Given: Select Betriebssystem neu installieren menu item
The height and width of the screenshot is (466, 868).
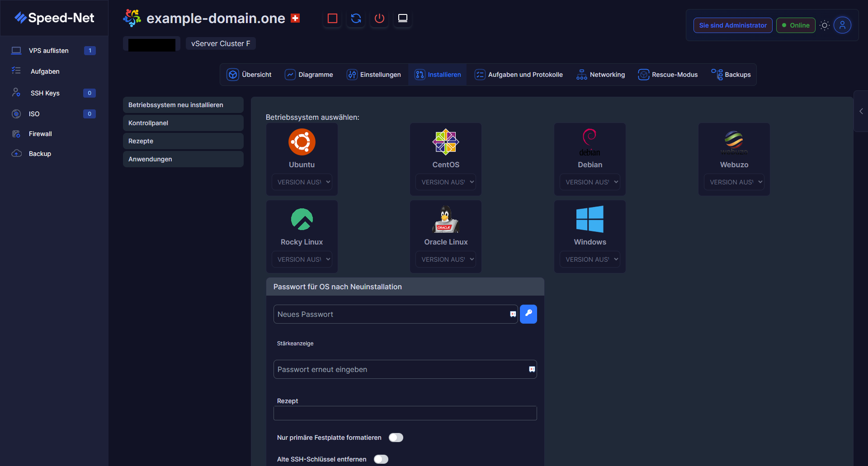Looking at the screenshot, I should tap(183, 105).
